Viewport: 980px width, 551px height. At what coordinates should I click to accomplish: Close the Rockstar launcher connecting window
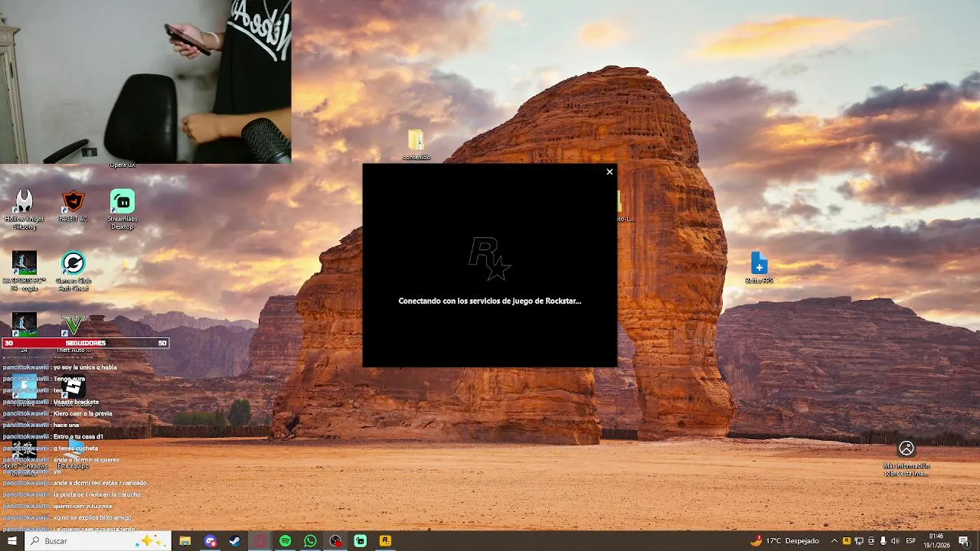[609, 171]
